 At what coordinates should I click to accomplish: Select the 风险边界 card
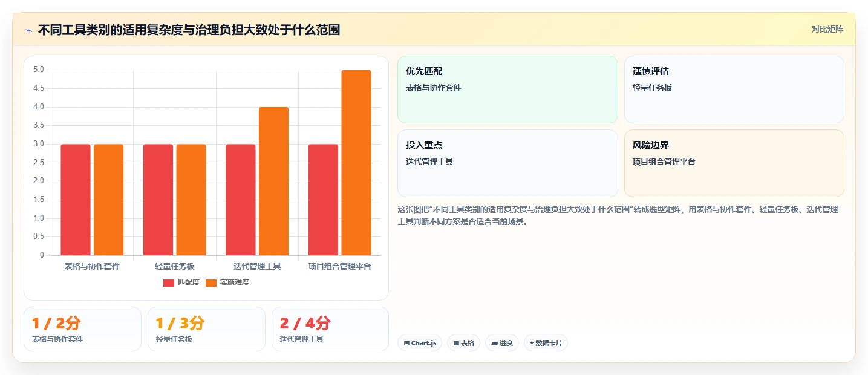(x=734, y=163)
